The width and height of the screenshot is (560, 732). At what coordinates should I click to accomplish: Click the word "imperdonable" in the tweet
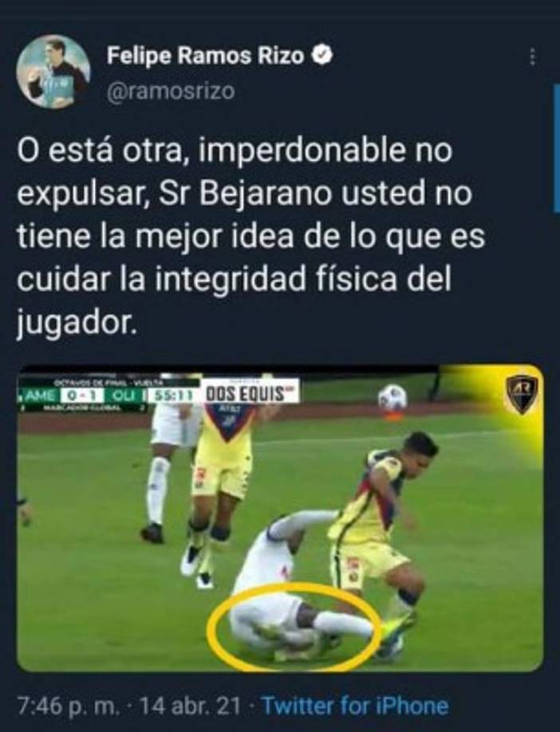(x=302, y=151)
